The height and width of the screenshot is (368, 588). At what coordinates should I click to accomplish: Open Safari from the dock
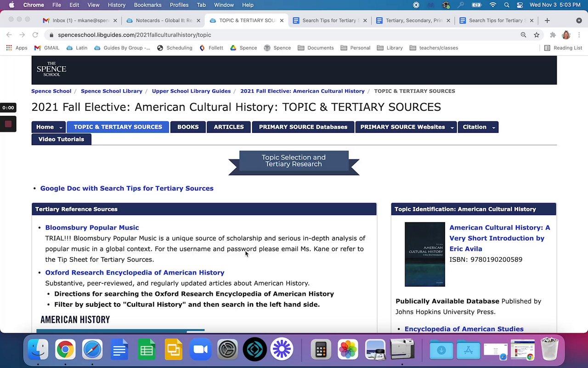pyautogui.click(x=92, y=350)
